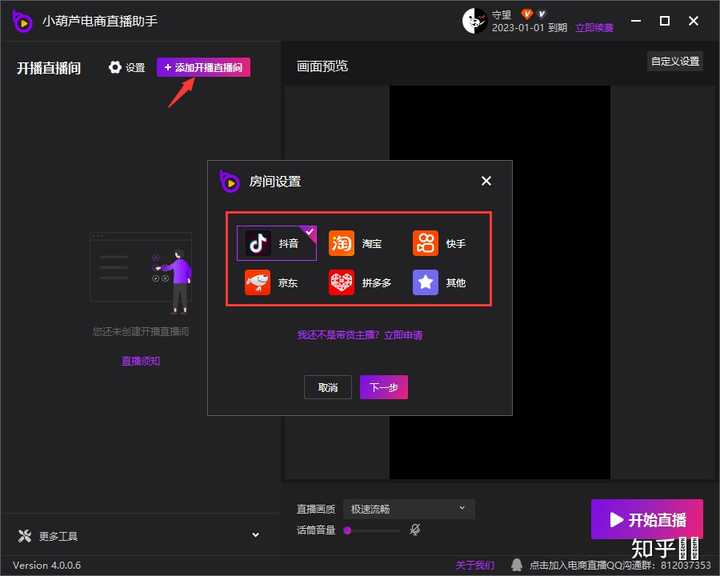Viewport: 720px width, 576px height.
Task: Open the 关于我们 link in status bar
Action: click(475, 565)
